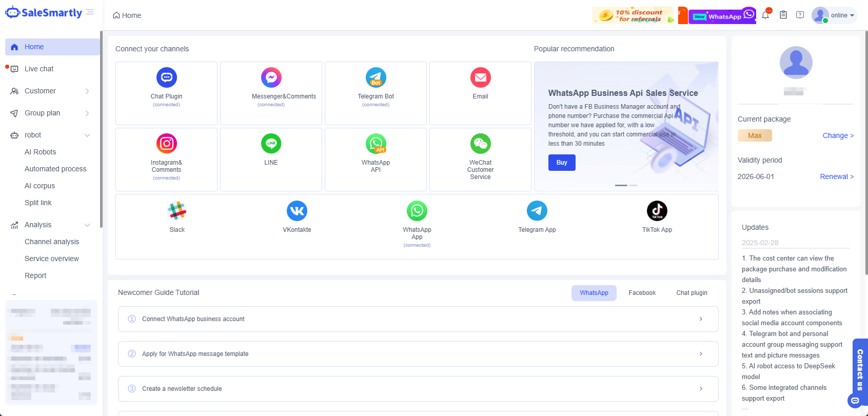Click the Instagram & Comments icon
The width and height of the screenshot is (868, 416).
(166, 144)
